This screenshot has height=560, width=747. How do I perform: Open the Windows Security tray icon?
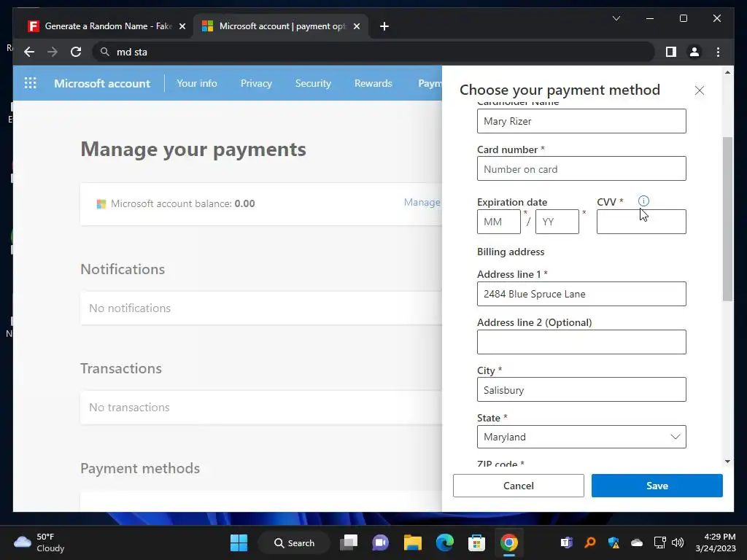click(x=614, y=542)
